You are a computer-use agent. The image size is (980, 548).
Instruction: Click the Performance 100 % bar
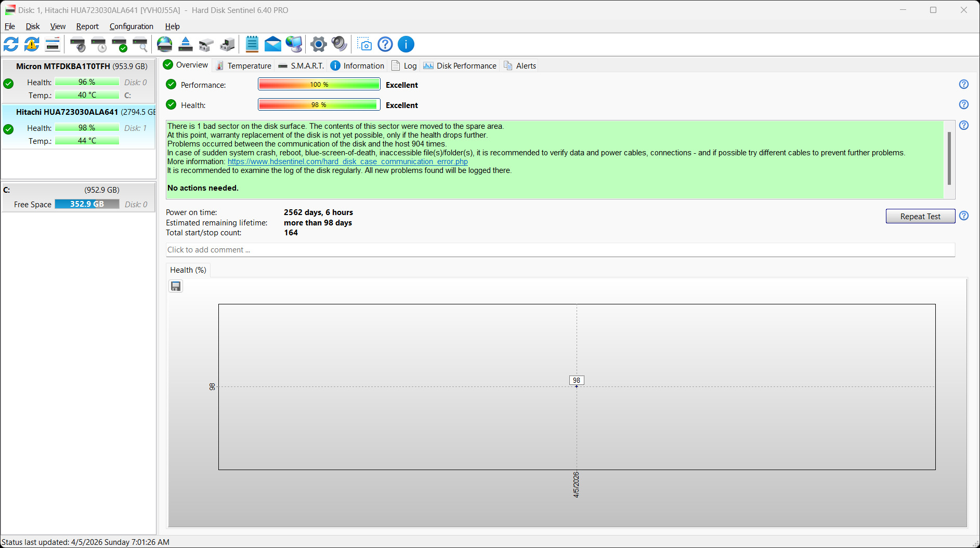coord(319,85)
